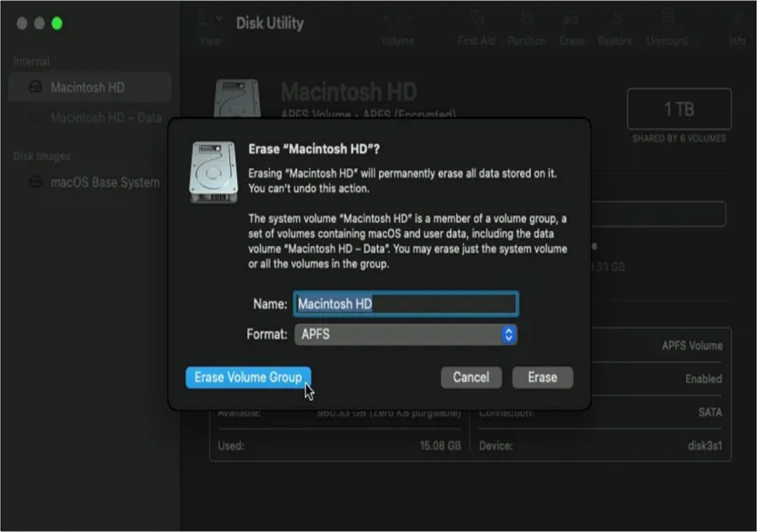This screenshot has height=532, width=757.
Task: Click the remove volume minus icon
Action: coord(408,19)
